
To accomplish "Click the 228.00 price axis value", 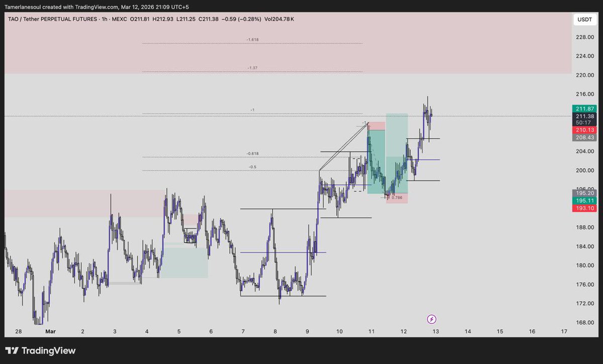I will tap(585, 37).
